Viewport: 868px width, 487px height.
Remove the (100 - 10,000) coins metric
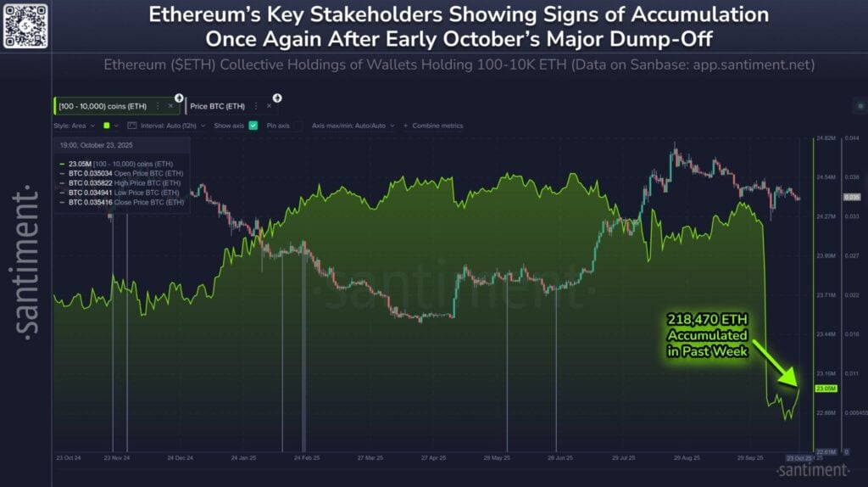170,106
